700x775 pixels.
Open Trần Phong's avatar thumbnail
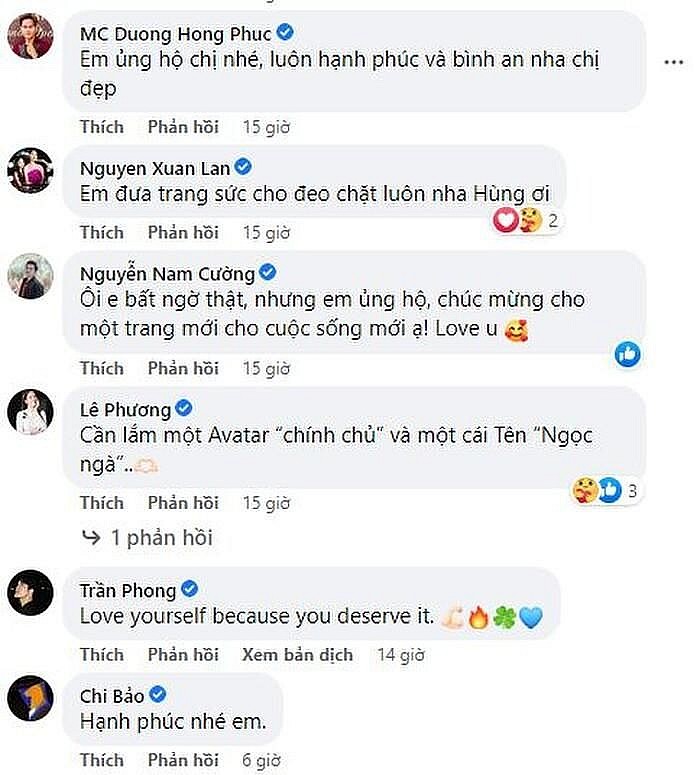[30, 594]
